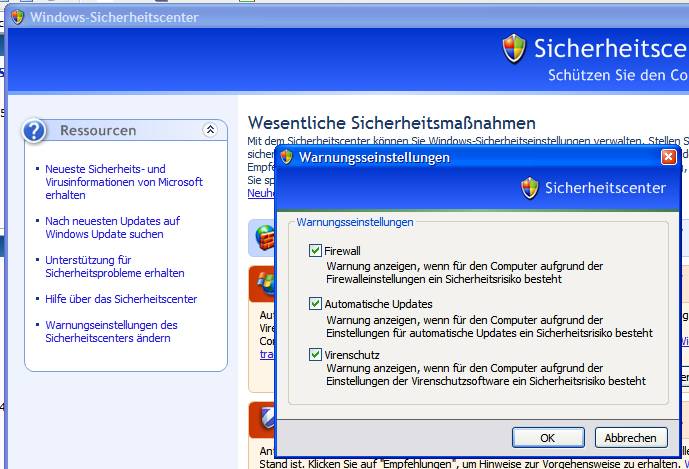
Task: Click the shield icon in Warnungsseinstellungen title bar
Action: click(x=286, y=157)
